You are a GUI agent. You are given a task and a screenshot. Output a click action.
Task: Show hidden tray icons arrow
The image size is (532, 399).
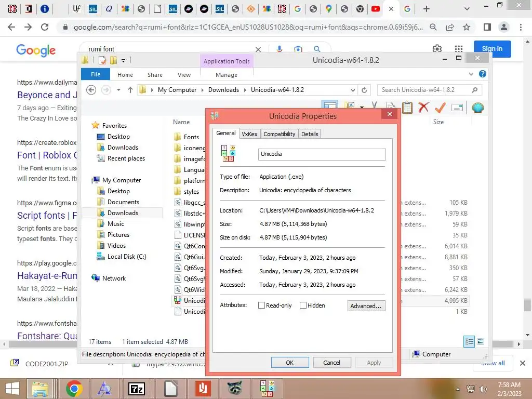click(458, 389)
